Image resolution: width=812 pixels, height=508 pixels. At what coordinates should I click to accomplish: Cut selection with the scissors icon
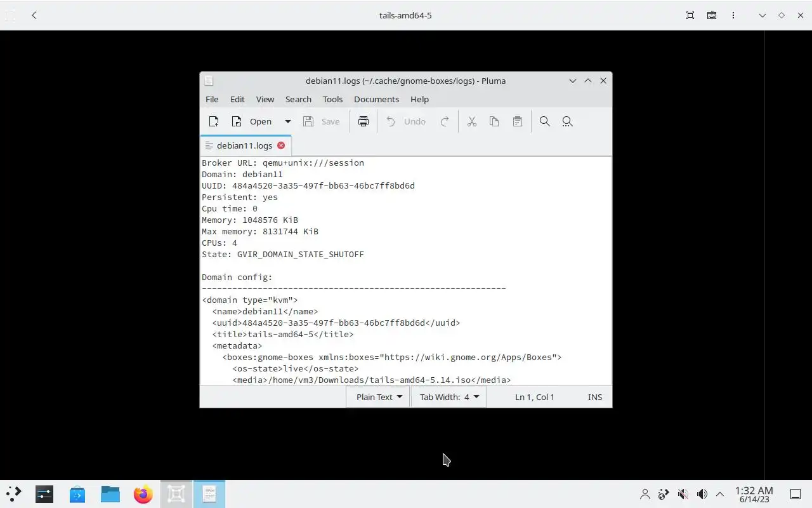[x=472, y=121]
